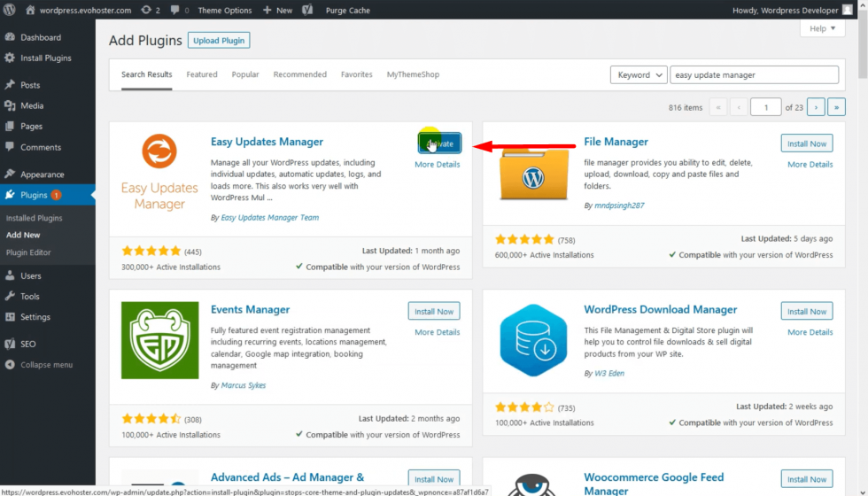
Task: Go to next page of results
Action: pyautogui.click(x=816, y=107)
